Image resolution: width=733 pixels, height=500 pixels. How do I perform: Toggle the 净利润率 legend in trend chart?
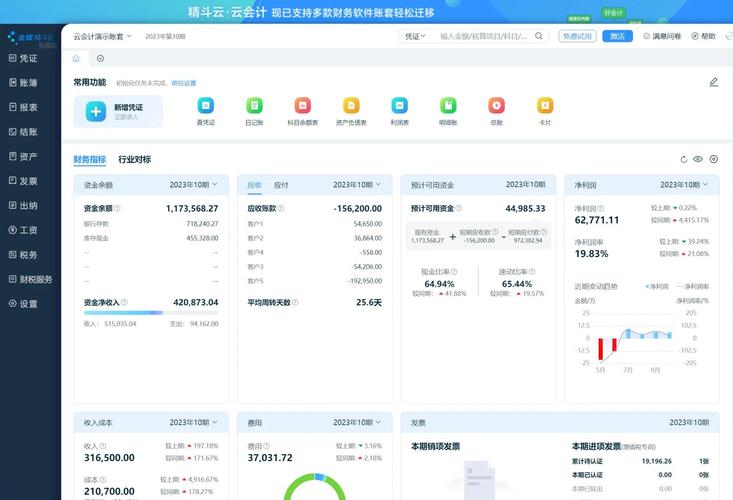tap(692, 286)
